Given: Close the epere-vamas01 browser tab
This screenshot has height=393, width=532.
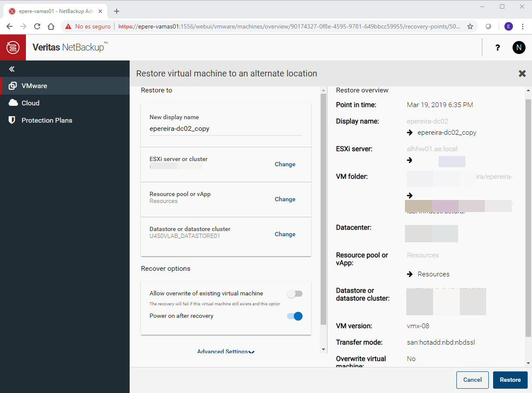Looking at the screenshot, I should [x=100, y=11].
